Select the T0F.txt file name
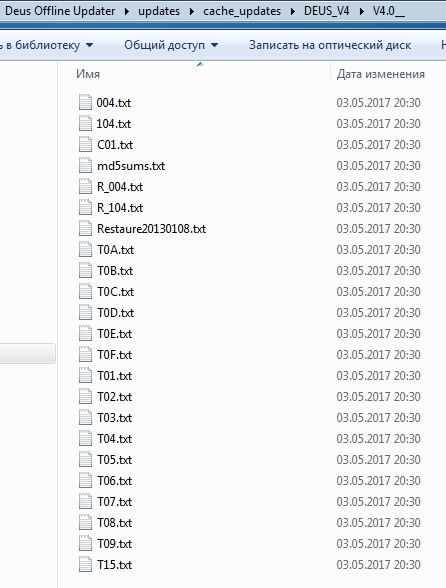Image resolution: width=446 pixels, height=588 pixels. [x=114, y=354]
